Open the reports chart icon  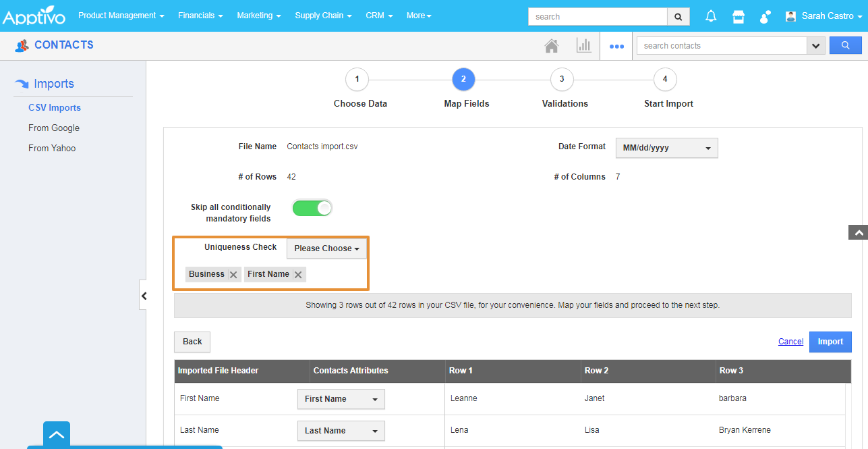[x=583, y=46]
